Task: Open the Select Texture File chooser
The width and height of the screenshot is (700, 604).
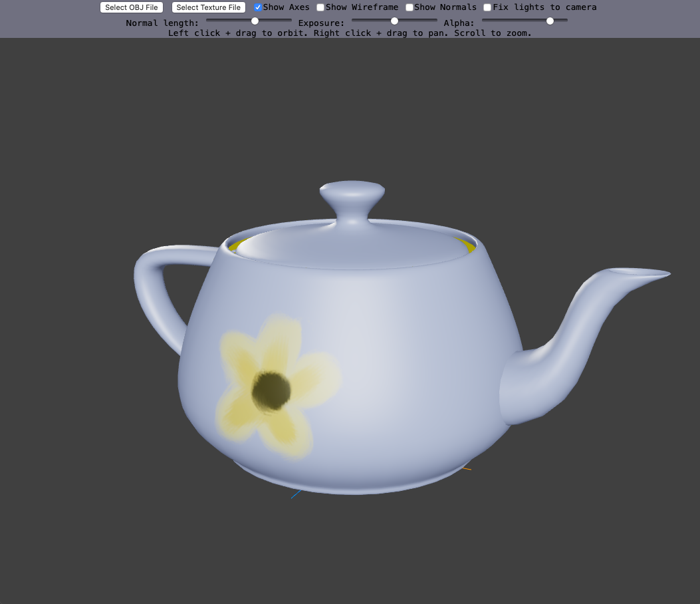Action: 208,7
